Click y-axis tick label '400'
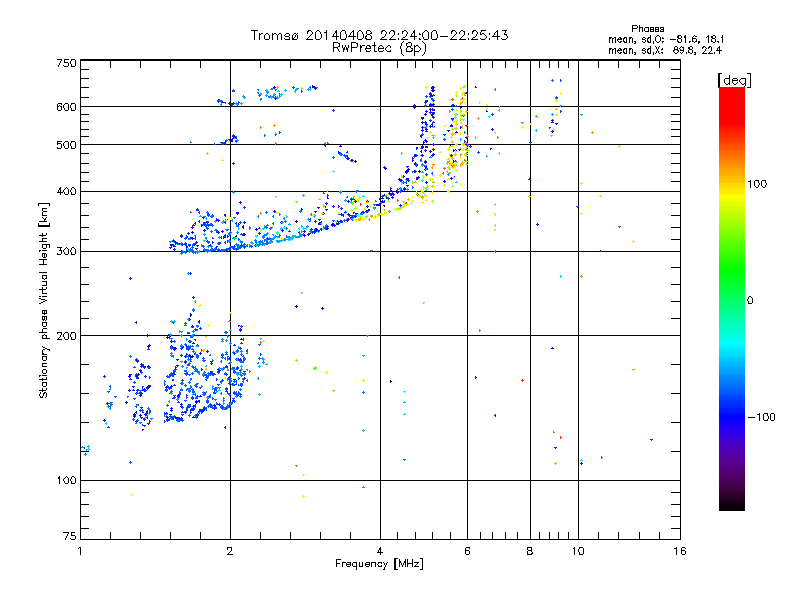 pyautogui.click(x=66, y=191)
